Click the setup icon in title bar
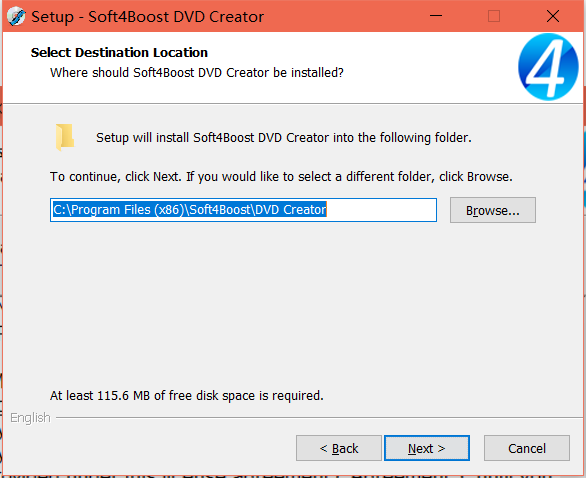Screen dimensions: 586x478 click(x=16, y=17)
